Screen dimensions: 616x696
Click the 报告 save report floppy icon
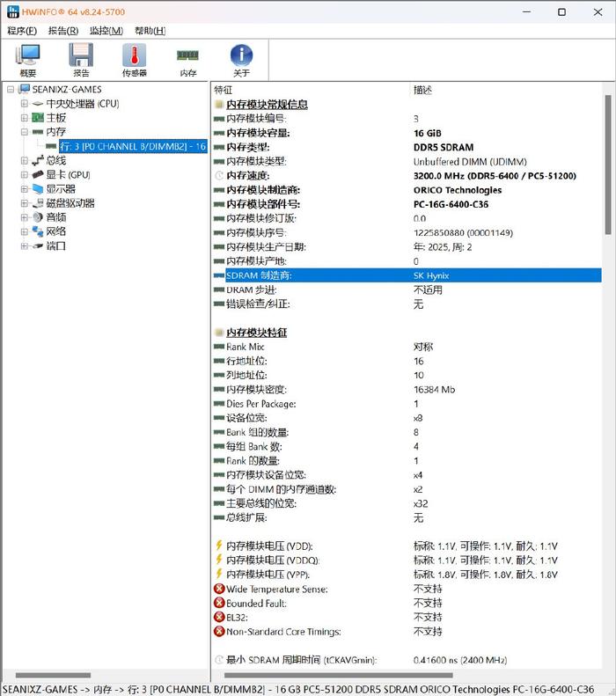tap(81, 60)
